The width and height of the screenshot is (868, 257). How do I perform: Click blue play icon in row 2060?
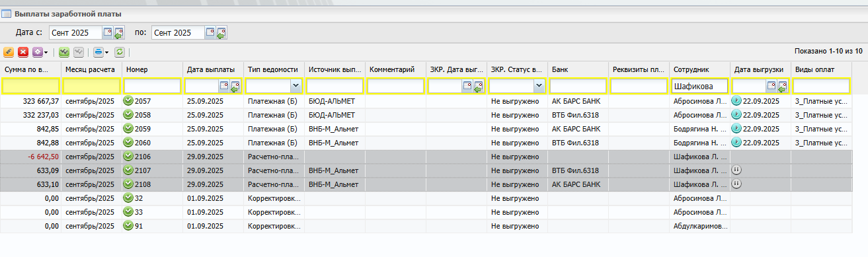point(737,143)
